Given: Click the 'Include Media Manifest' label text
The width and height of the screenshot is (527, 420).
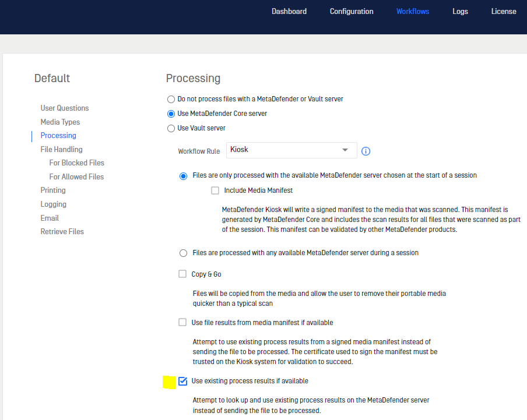Looking at the screenshot, I should [x=258, y=190].
